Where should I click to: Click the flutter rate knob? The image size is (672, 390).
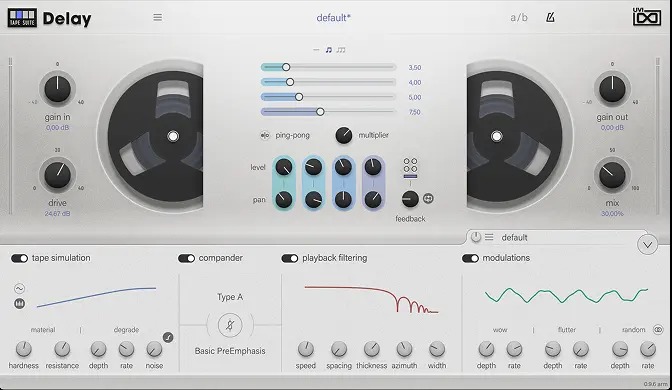[581, 349]
